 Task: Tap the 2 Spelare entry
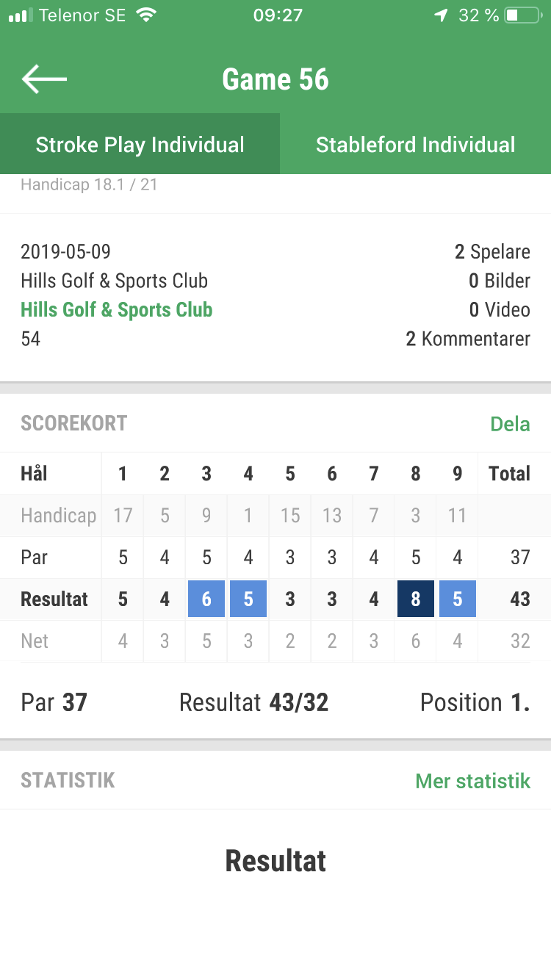(492, 252)
